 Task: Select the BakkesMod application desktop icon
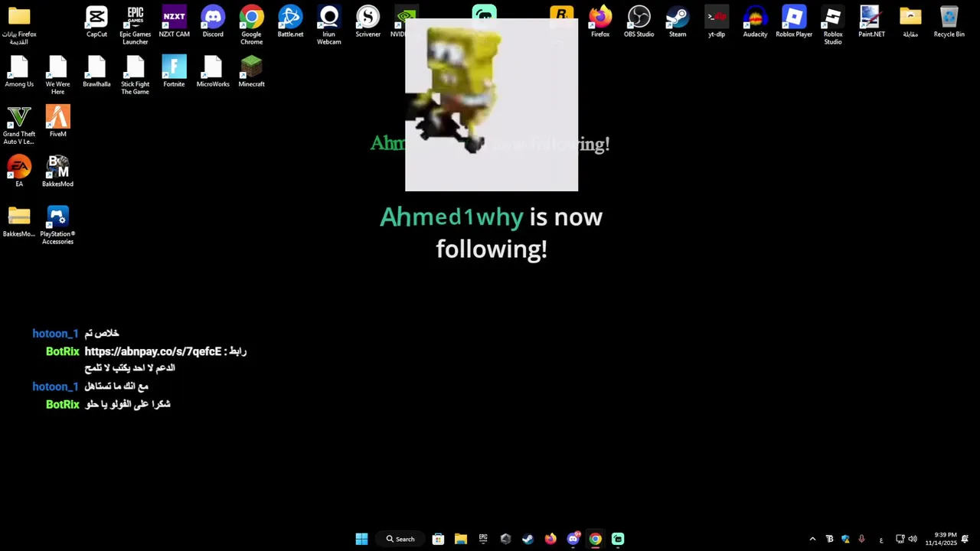tap(57, 171)
